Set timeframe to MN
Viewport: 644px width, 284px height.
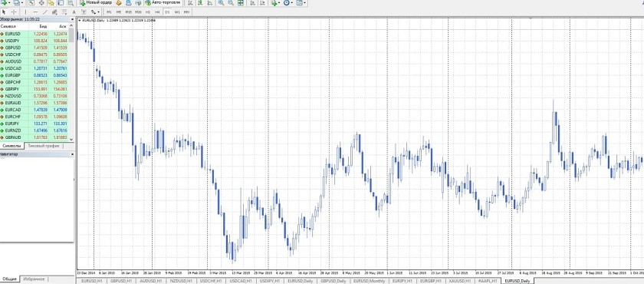point(186,12)
